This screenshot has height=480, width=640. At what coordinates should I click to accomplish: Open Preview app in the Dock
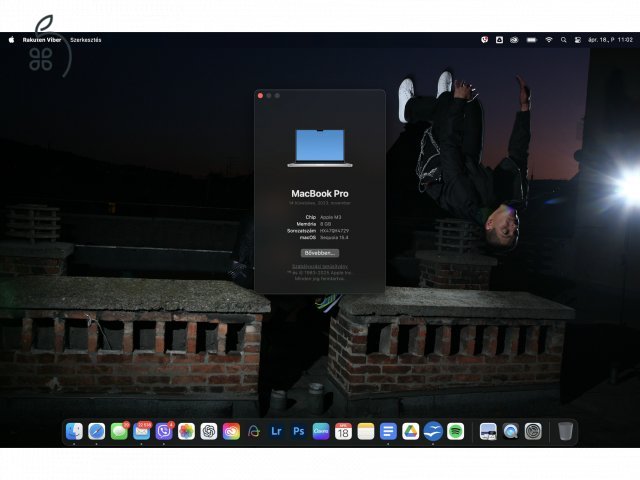click(x=488, y=431)
